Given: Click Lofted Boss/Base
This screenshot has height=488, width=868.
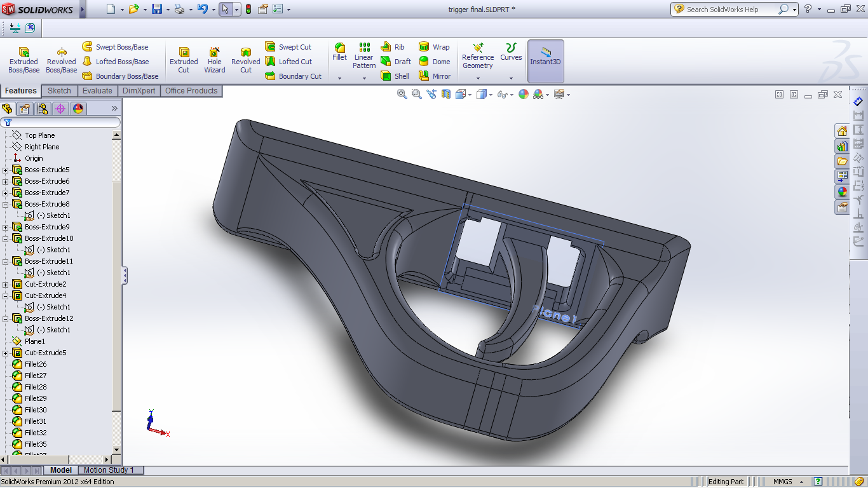Looking at the screenshot, I should pyautogui.click(x=115, y=62).
